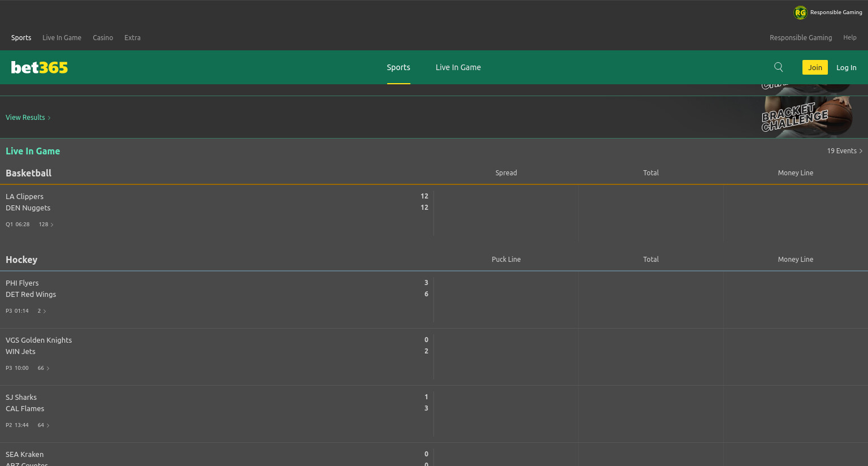The image size is (868, 466).
Task: Click Puck Line column header
Action: tap(506, 260)
